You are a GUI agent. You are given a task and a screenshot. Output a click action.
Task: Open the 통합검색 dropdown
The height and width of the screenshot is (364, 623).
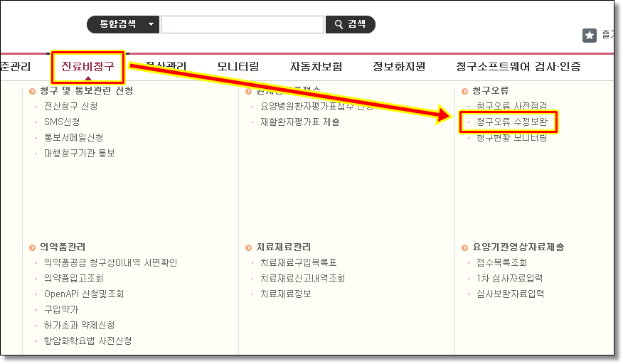pos(122,24)
